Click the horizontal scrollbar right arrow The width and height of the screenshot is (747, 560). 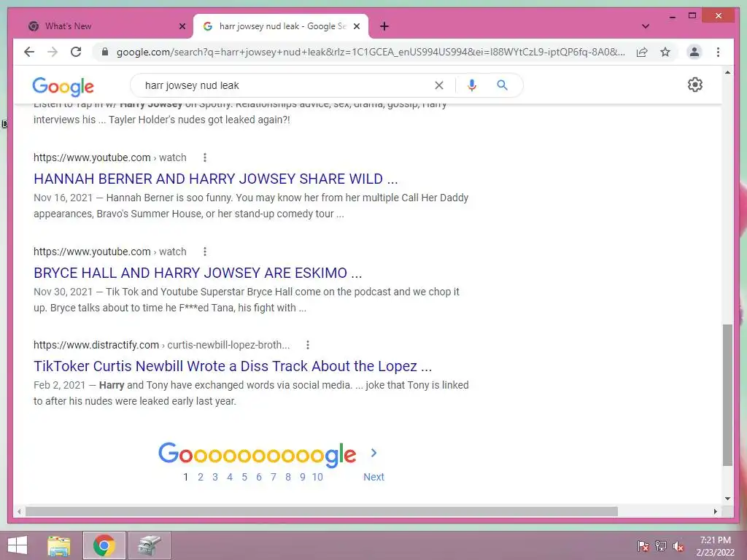click(x=715, y=511)
